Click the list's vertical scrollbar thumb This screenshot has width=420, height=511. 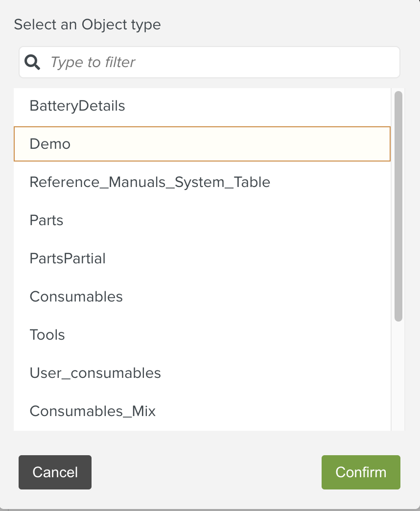(398, 206)
